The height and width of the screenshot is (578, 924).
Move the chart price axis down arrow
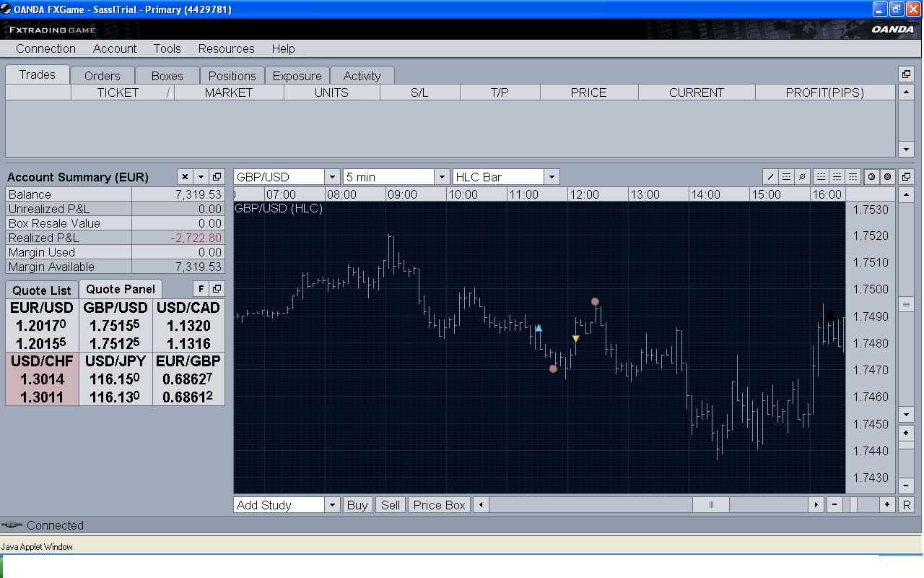(x=906, y=415)
